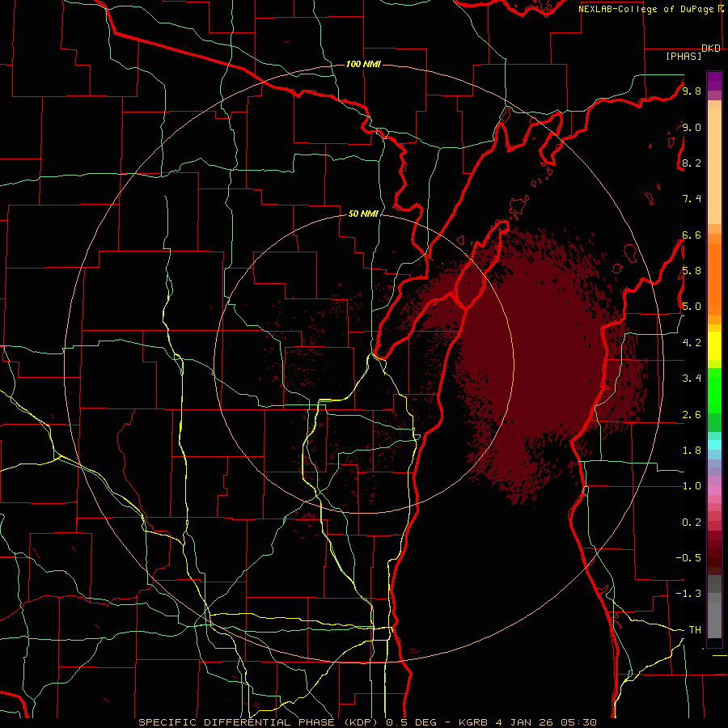Pick the pale peach band of the color scale
Viewport: 728px width, 728px height.
[x=714, y=166]
